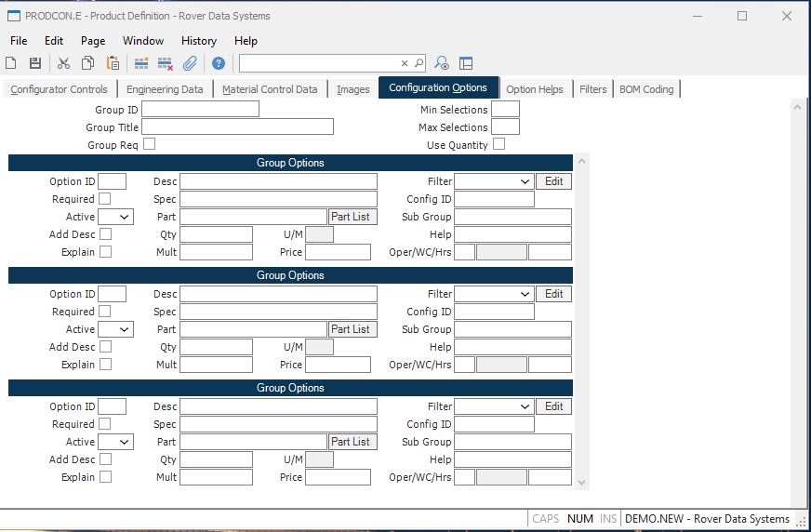Click the Cut scissors icon
The width and height of the screenshot is (811, 532).
click(x=63, y=63)
